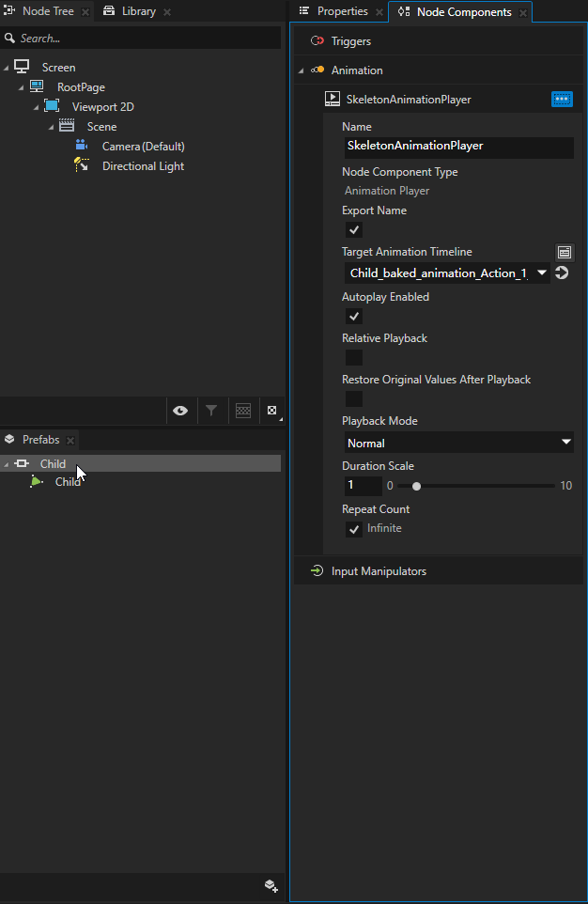This screenshot has width=588, height=904.
Task: Open the Input Manipulators section header
Action: coord(439,570)
